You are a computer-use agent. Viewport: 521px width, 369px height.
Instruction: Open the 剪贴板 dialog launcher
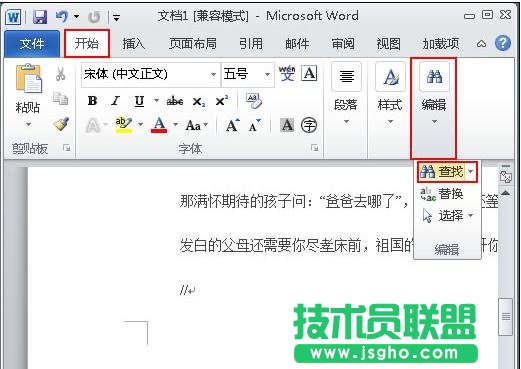(x=67, y=148)
